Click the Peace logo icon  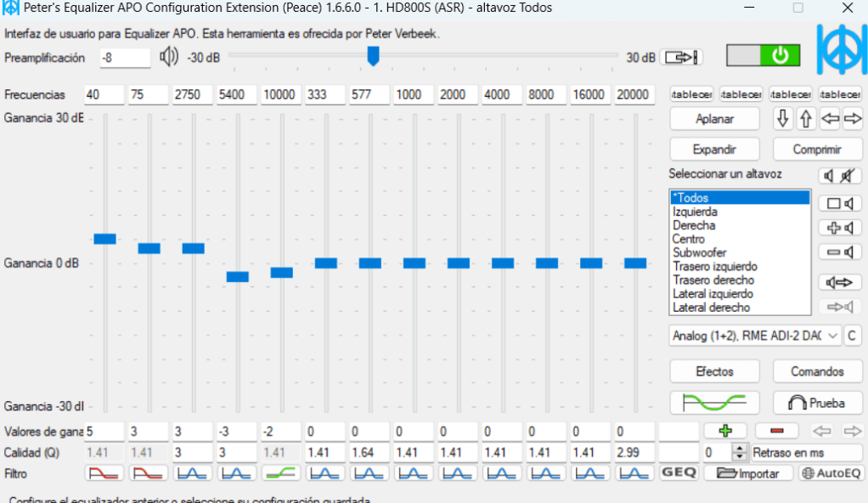click(841, 49)
